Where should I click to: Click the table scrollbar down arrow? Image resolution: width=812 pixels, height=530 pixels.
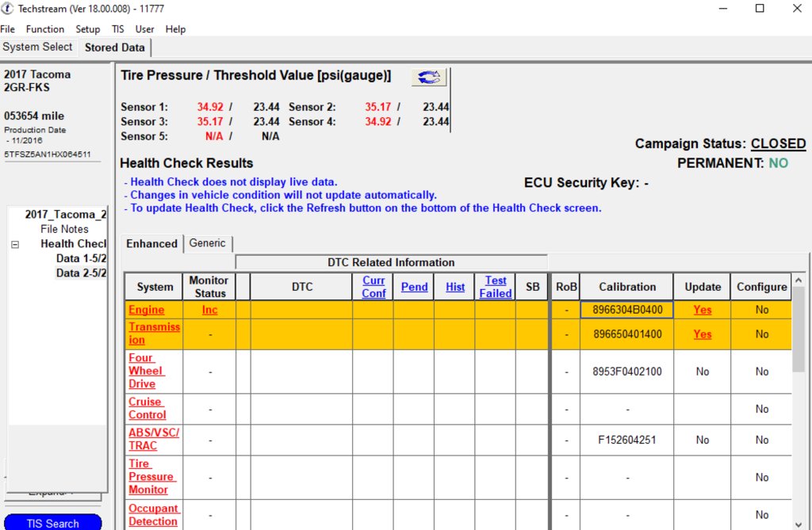pos(799,524)
